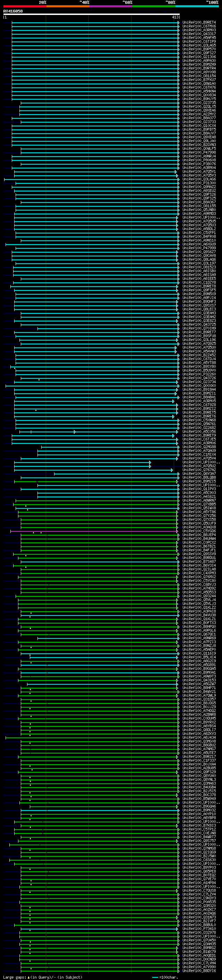Click the UniRef100_Q116I9 label
222x980 pixels.
pos(199,653)
